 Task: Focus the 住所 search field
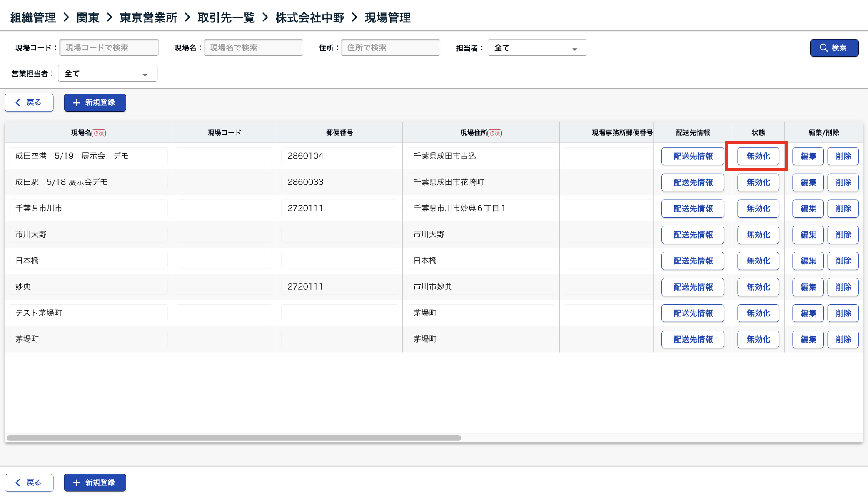(390, 48)
